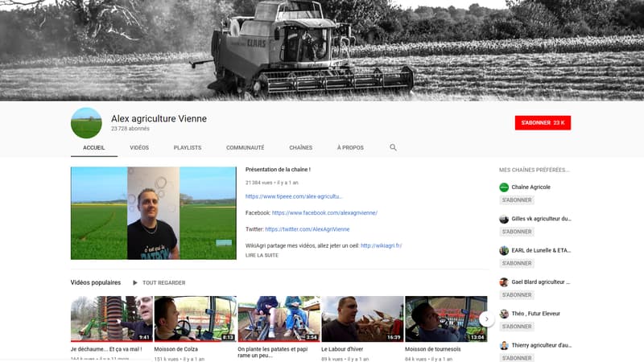
Task: Click the play icon beside Tout regarder
Action: click(135, 283)
